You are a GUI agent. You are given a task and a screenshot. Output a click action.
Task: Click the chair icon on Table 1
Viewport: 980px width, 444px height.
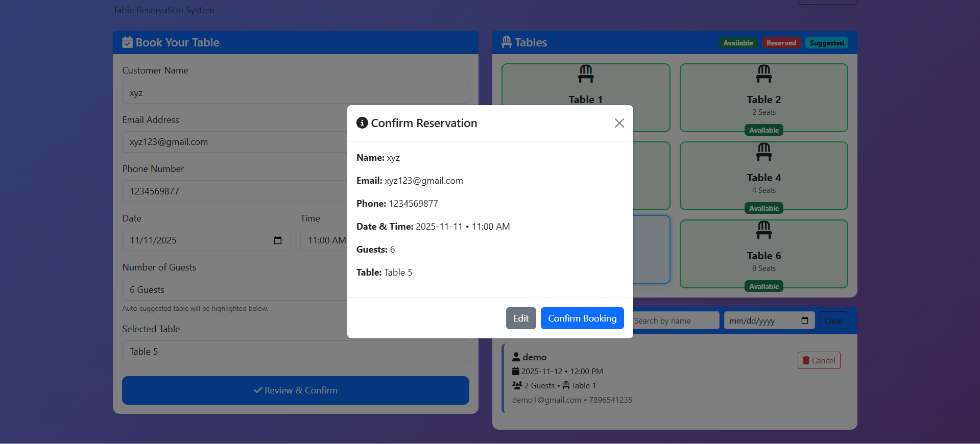click(586, 74)
